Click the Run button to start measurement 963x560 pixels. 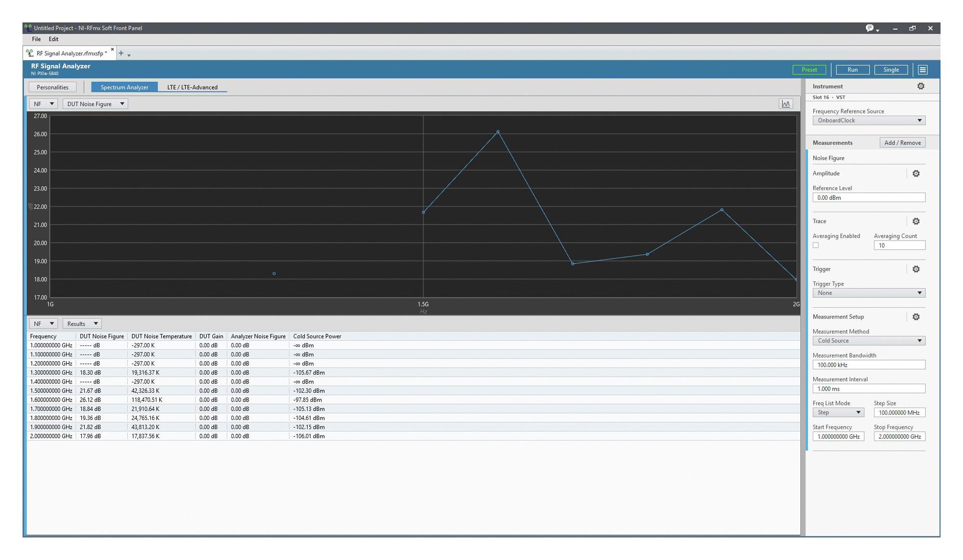click(852, 69)
